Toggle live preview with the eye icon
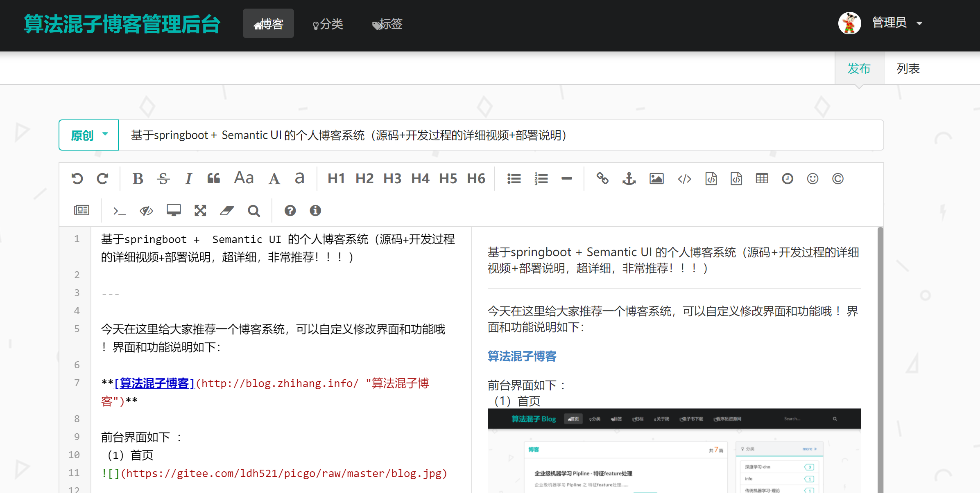 pyautogui.click(x=146, y=210)
